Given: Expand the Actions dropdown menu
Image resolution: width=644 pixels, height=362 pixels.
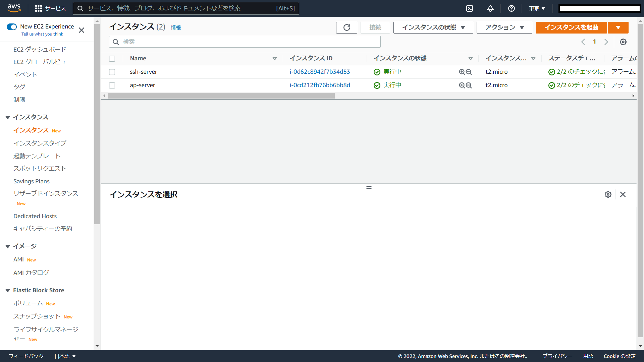Looking at the screenshot, I should tap(504, 27).
